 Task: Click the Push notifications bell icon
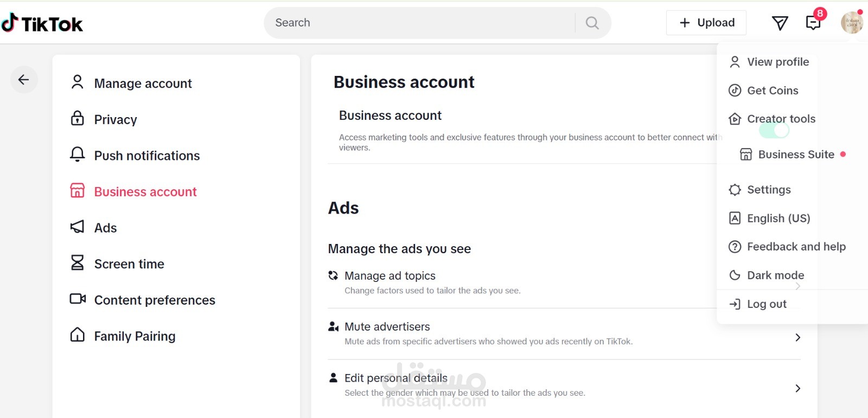pos(78,155)
